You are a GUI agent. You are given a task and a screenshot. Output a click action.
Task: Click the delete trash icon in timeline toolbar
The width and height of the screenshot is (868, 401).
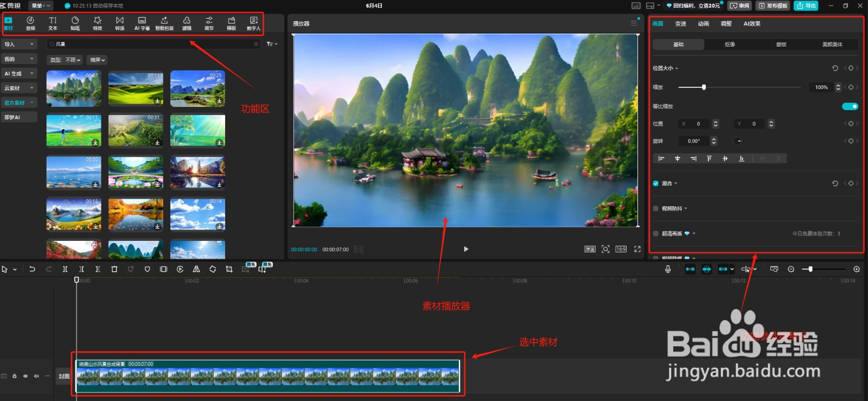tap(114, 269)
